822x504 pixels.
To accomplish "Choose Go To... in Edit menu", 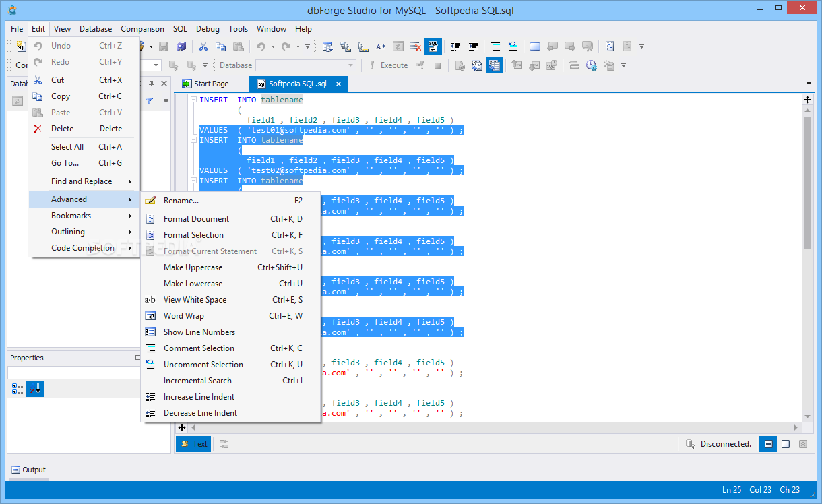I will (84, 163).
